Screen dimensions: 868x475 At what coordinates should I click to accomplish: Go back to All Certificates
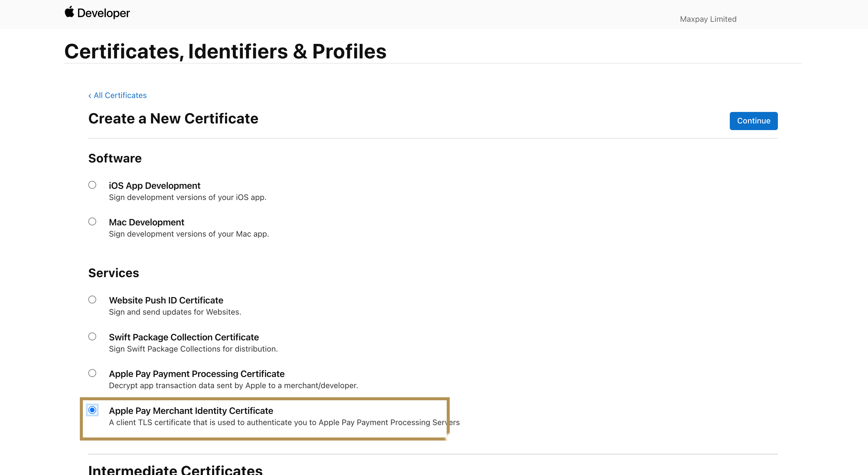tap(120, 95)
